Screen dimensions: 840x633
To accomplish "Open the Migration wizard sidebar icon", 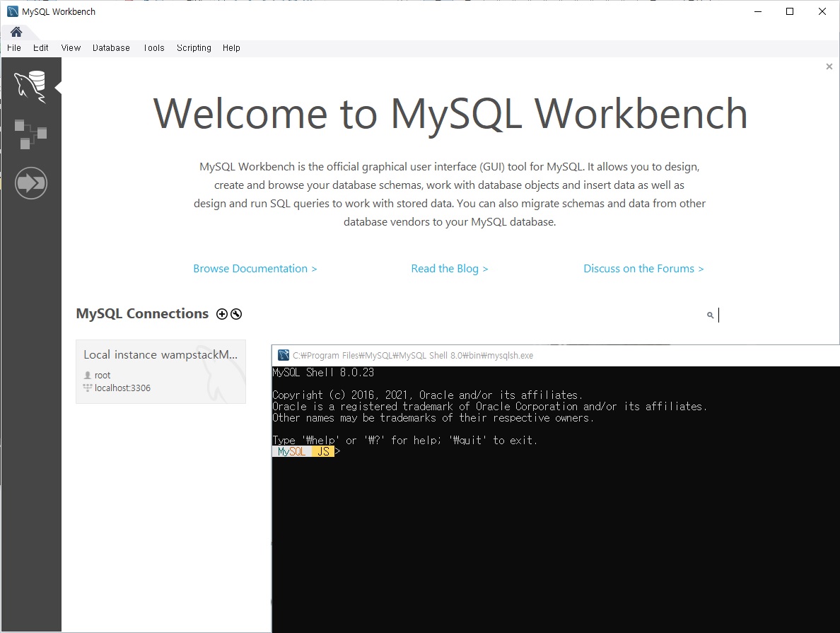I will [x=31, y=183].
